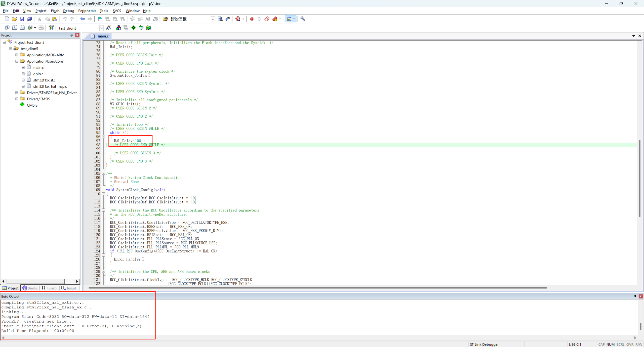Image resolution: width=644 pixels, height=347 pixels.
Task: Toggle a bookmark on the current line
Action: click(99, 19)
